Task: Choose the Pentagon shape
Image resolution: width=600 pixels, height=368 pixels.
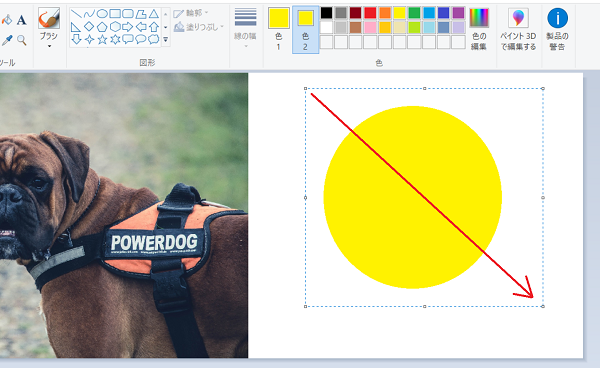Action: pyautogui.click(x=102, y=27)
